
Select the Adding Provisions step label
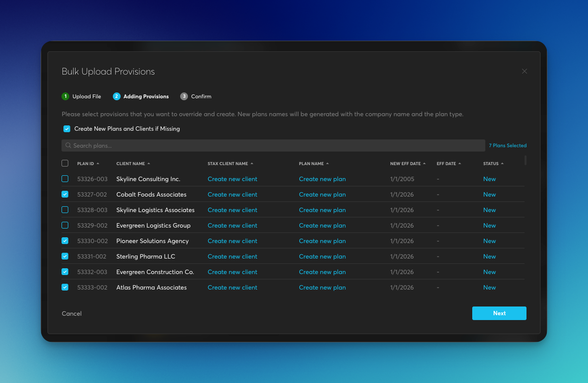coord(146,96)
